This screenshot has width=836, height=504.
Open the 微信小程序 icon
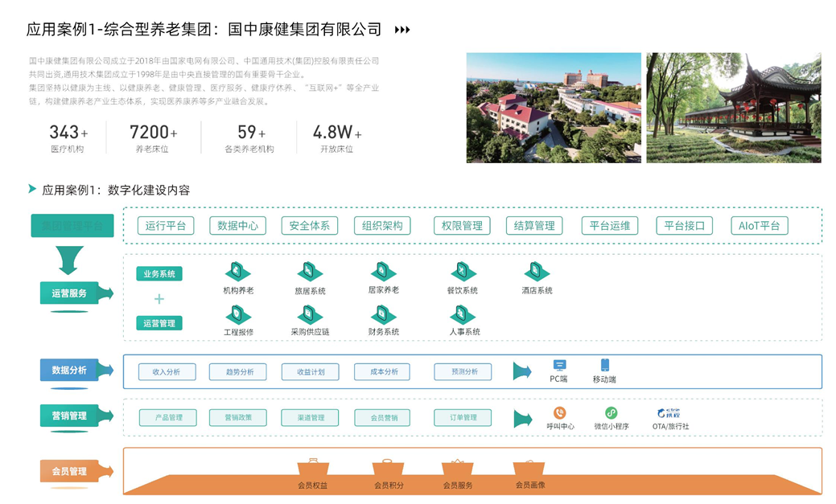612,413
